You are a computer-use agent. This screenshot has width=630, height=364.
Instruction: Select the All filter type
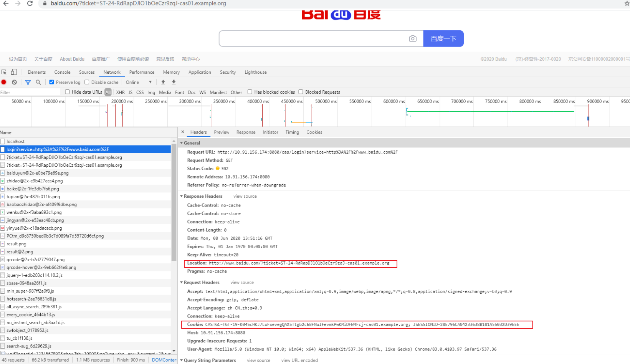tap(108, 92)
